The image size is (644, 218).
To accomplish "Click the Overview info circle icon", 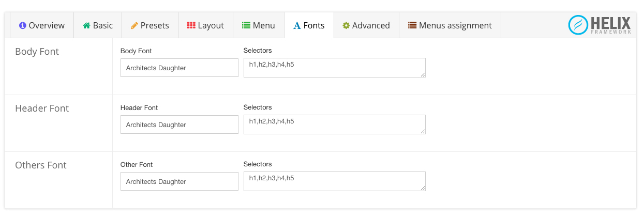I will point(22,25).
